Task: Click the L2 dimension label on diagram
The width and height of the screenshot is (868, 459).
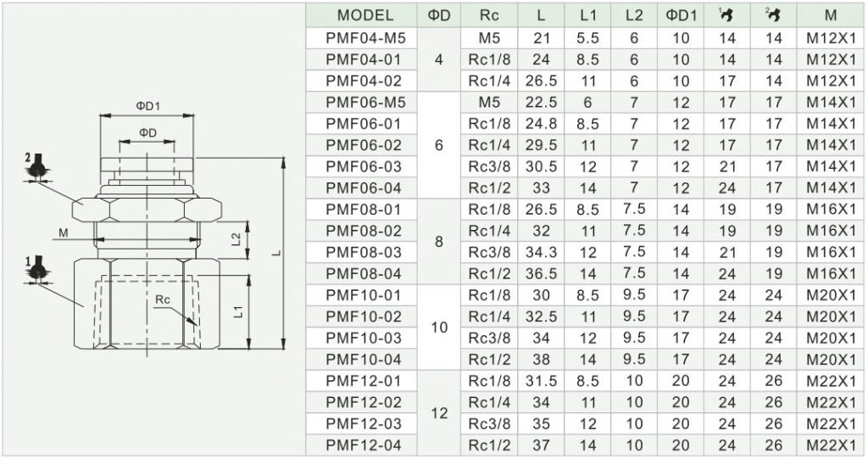Action: point(236,239)
